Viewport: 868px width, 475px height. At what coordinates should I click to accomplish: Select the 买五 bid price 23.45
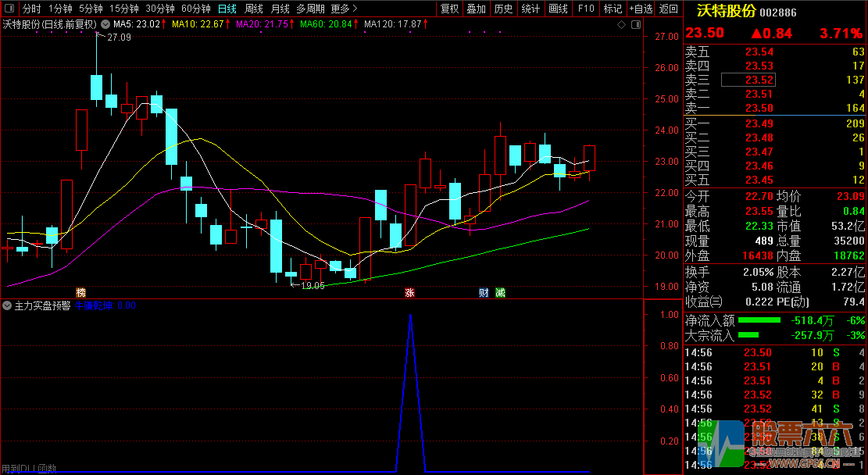[x=759, y=180]
